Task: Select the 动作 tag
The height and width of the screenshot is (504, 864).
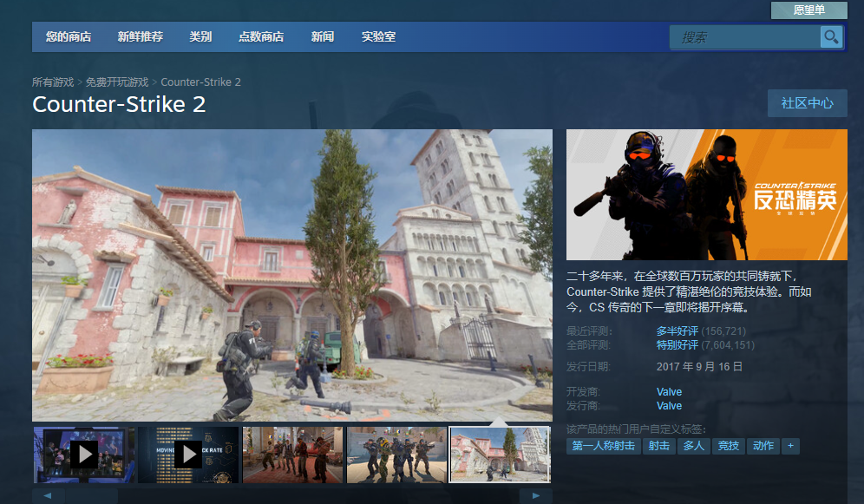Action: click(x=763, y=446)
